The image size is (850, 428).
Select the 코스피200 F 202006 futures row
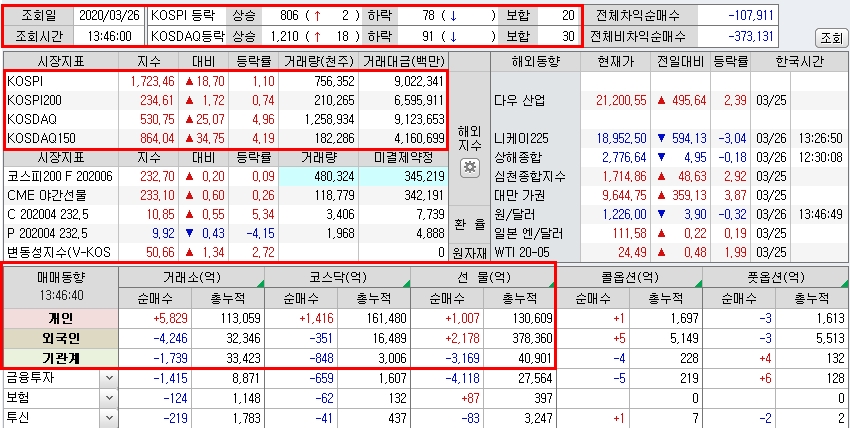[x=226, y=176]
